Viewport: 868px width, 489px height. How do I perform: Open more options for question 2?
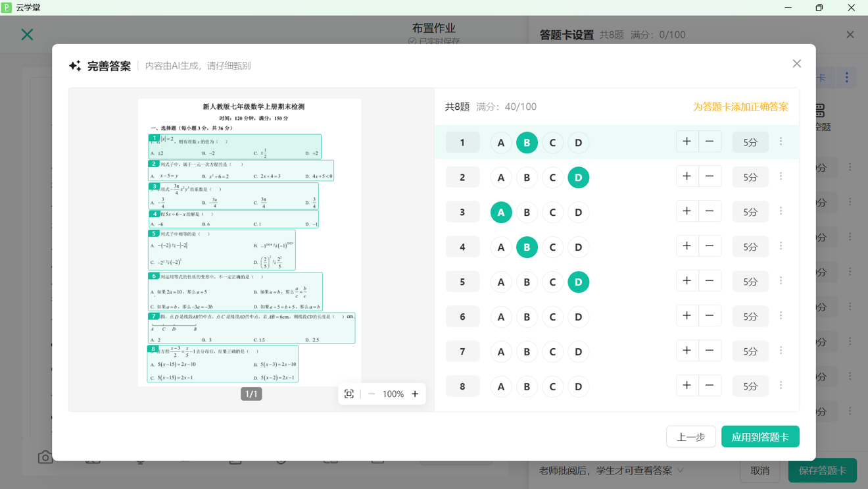tap(781, 176)
